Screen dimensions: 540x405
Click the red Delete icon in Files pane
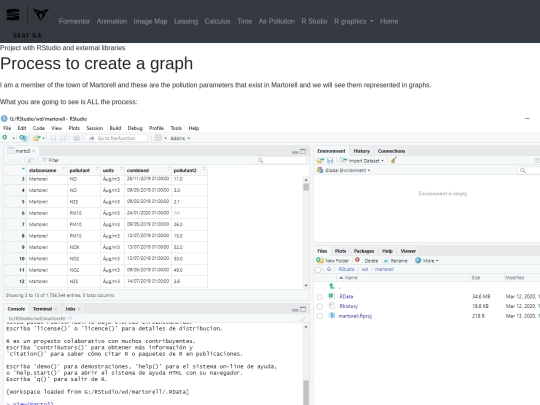[x=357, y=260]
